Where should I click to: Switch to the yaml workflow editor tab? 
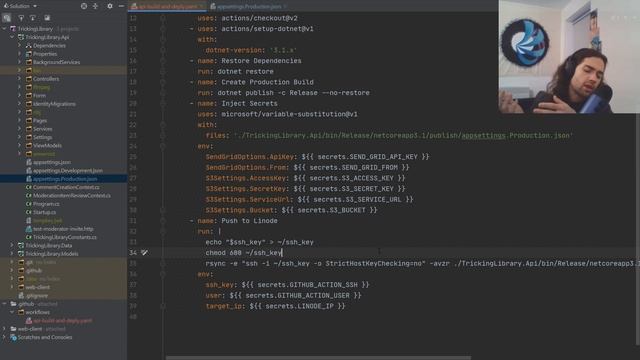(167, 6)
